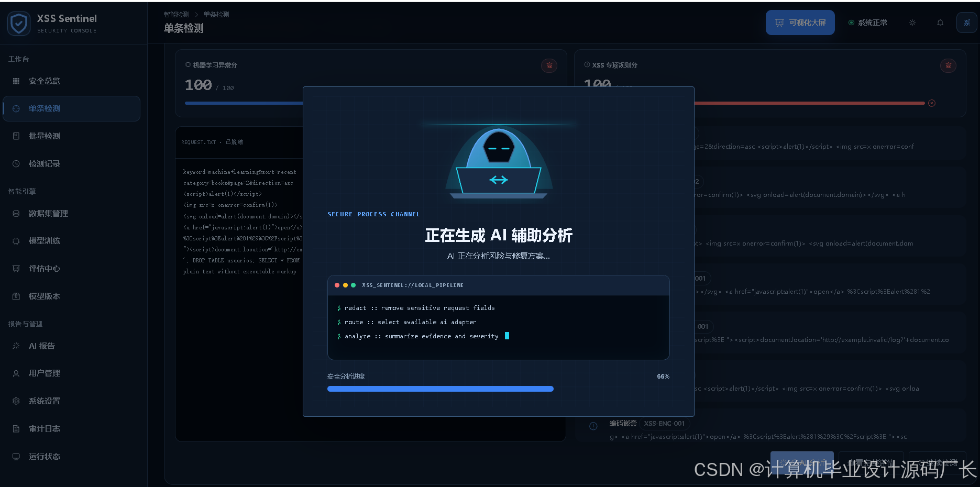Image resolution: width=980 pixels, height=487 pixels.
Task: Navigate to 模型训练 in the sidebar
Action: tap(72, 241)
